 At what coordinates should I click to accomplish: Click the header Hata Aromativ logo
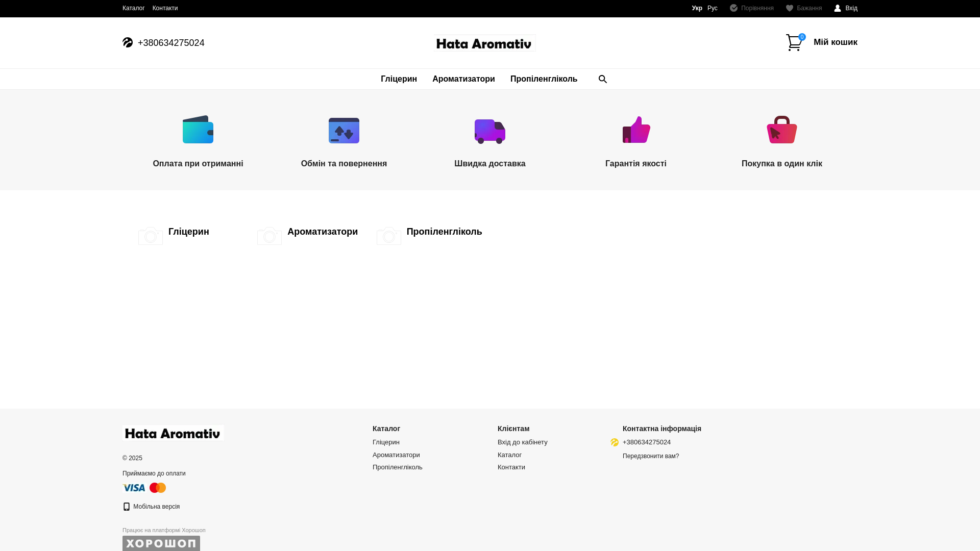(485, 43)
